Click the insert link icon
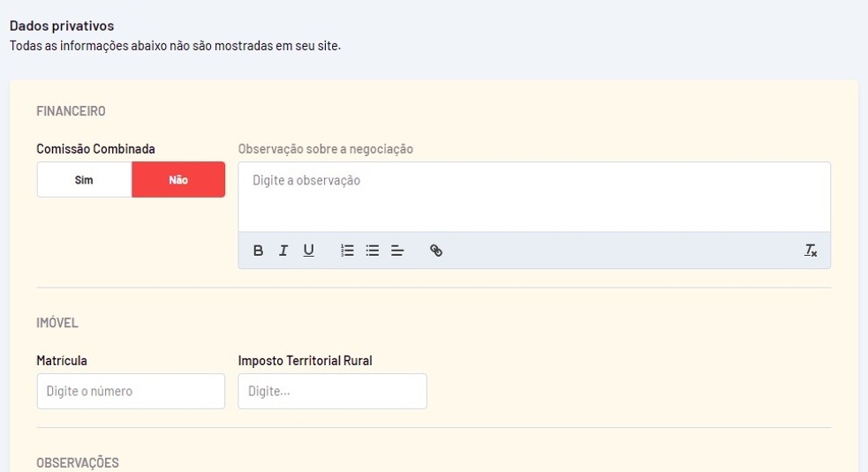Viewport: 868px width, 472px height. pos(436,251)
